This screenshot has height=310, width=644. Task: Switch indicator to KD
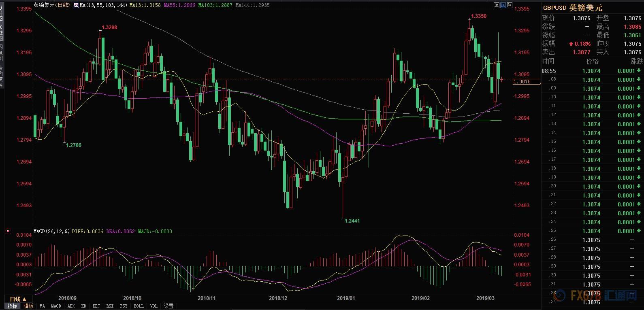coord(84,306)
